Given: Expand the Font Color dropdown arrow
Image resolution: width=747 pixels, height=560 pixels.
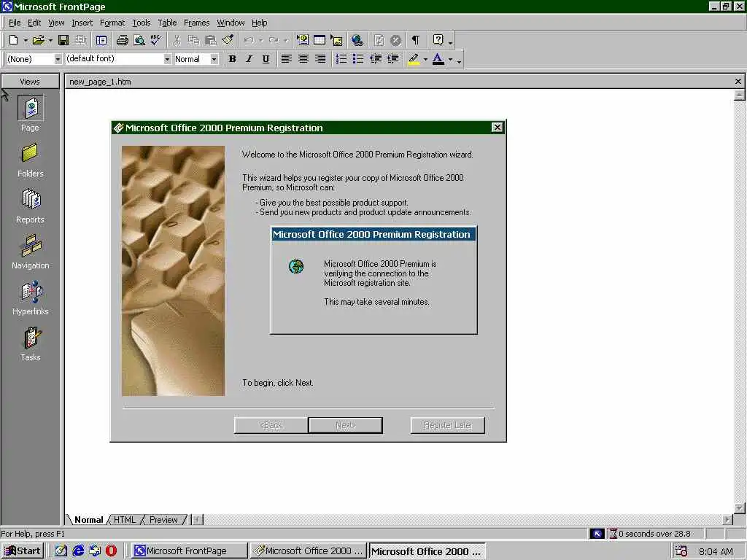Looking at the screenshot, I should click(x=450, y=60).
